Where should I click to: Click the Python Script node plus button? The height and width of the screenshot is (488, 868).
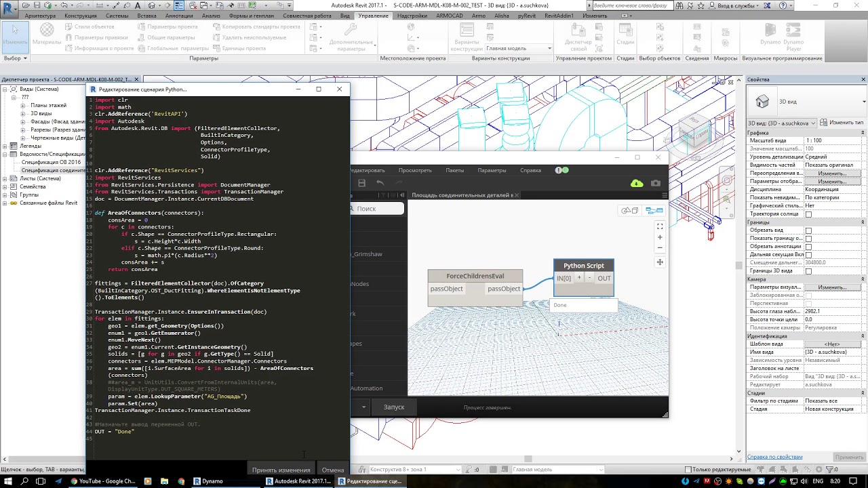(579, 278)
